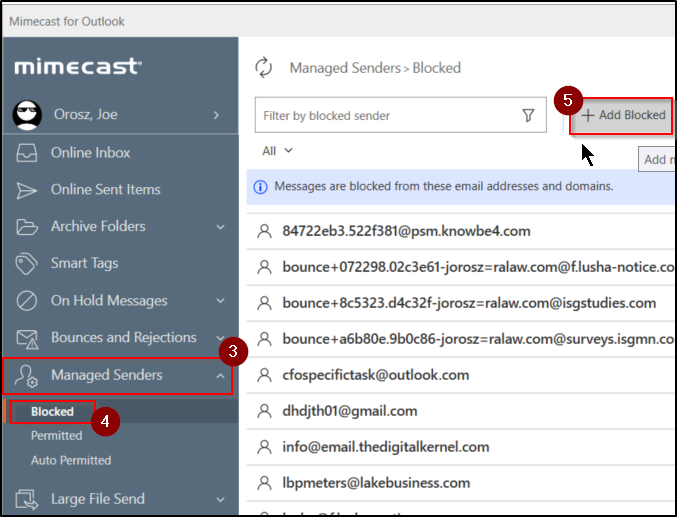Select the Permitted submenu item

(57, 436)
